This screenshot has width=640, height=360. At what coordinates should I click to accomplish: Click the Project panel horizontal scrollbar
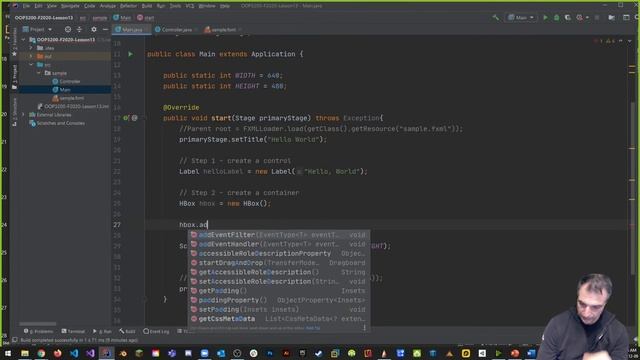[38, 324]
